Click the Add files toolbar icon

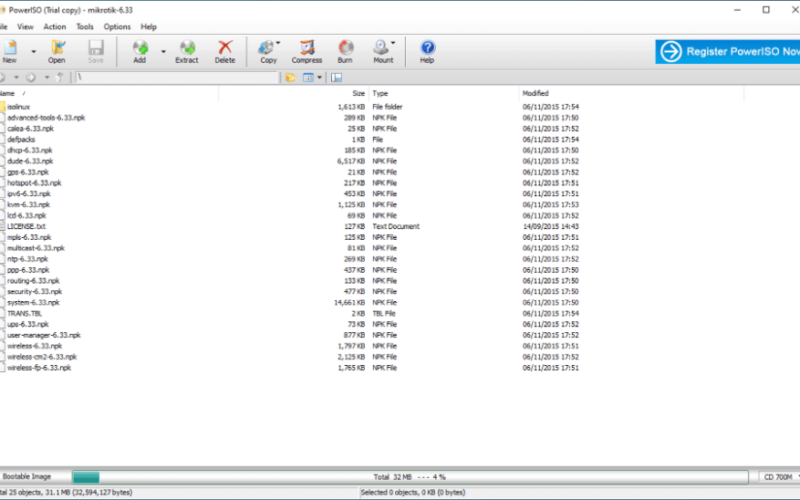pyautogui.click(x=140, y=47)
